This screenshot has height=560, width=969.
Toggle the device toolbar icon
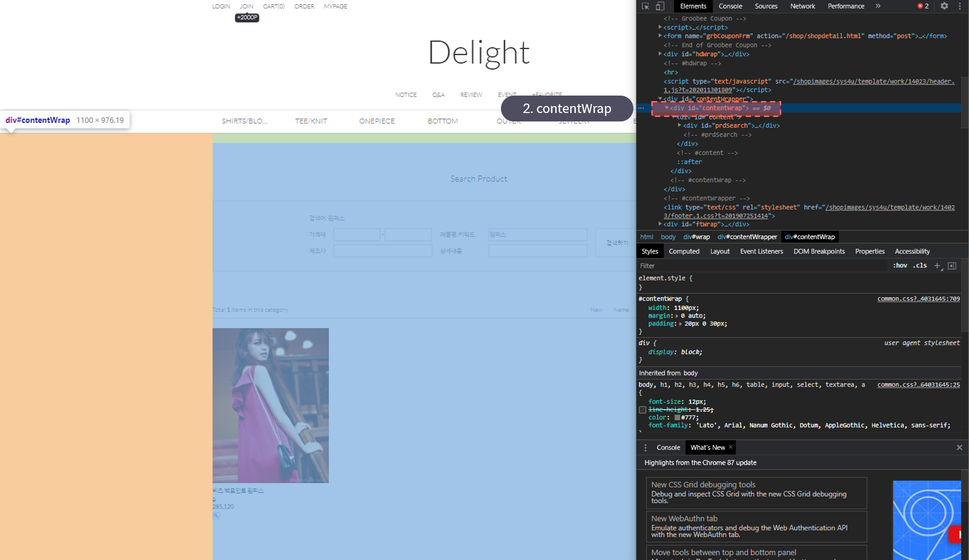pyautogui.click(x=660, y=6)
